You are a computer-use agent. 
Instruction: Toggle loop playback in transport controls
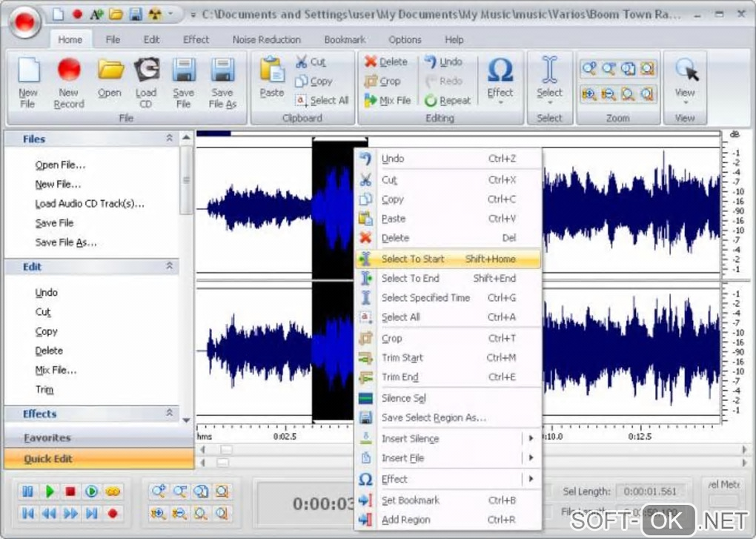point(113,492)
